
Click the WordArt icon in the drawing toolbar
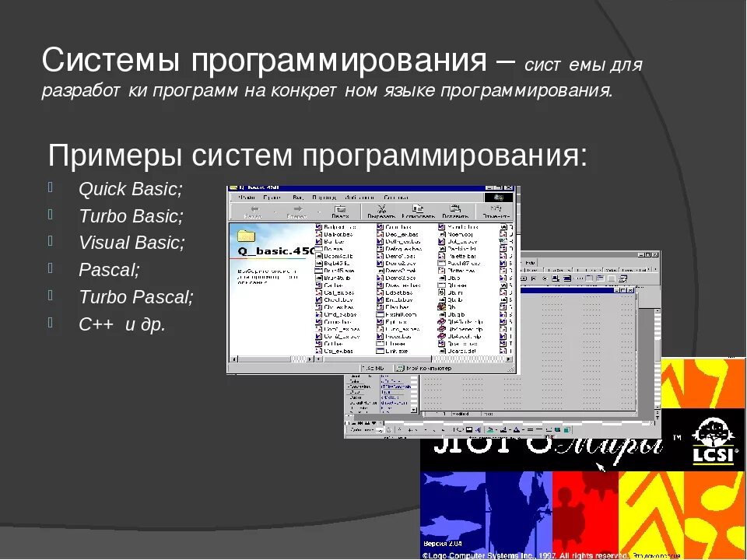pos(478,430)
